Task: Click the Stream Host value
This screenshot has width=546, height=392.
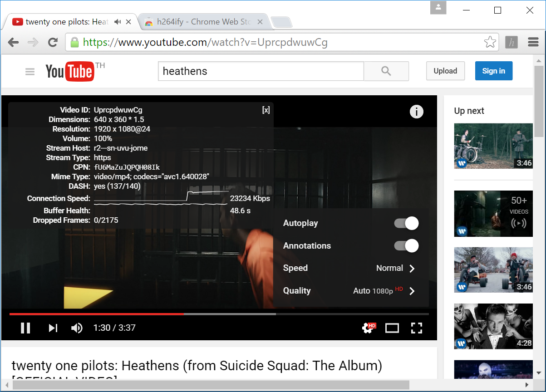Action: (121, 148)
